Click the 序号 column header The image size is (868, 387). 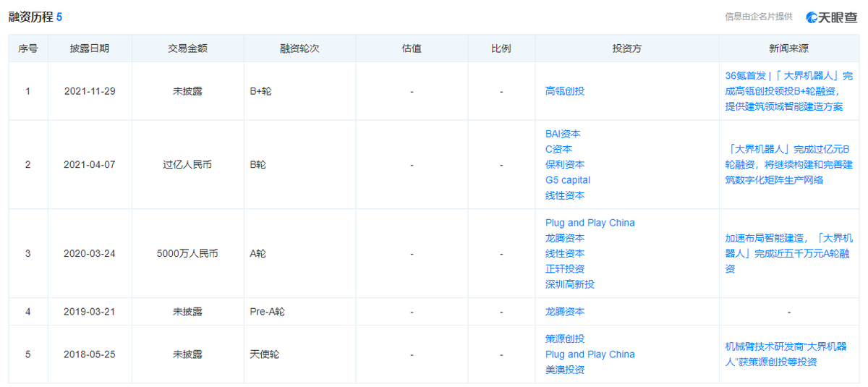click(28, 49)
